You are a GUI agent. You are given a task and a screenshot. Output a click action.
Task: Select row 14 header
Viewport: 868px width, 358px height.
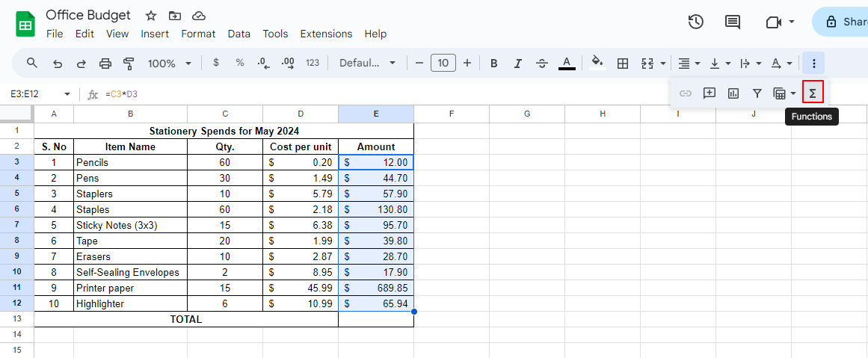click(16, 334)
